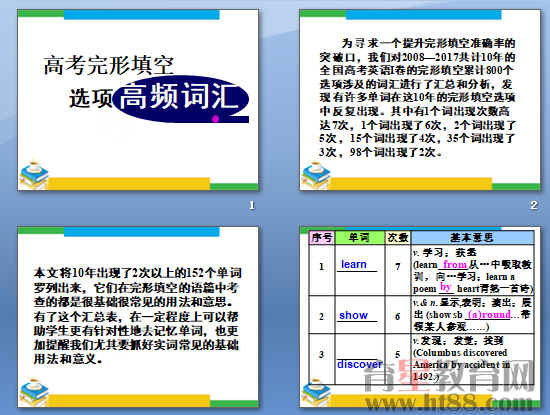Click the books icon on slide 1

pos(34,175)
